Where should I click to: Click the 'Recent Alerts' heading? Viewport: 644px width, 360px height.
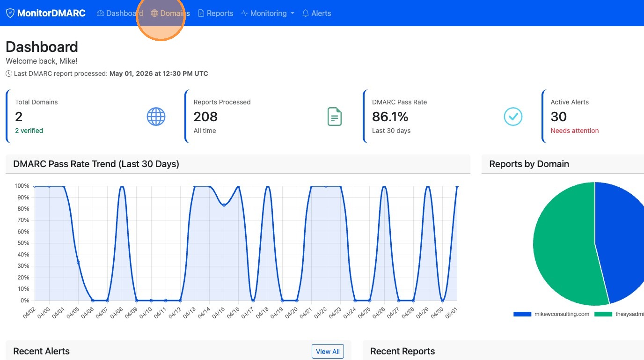tap(41, 351)
